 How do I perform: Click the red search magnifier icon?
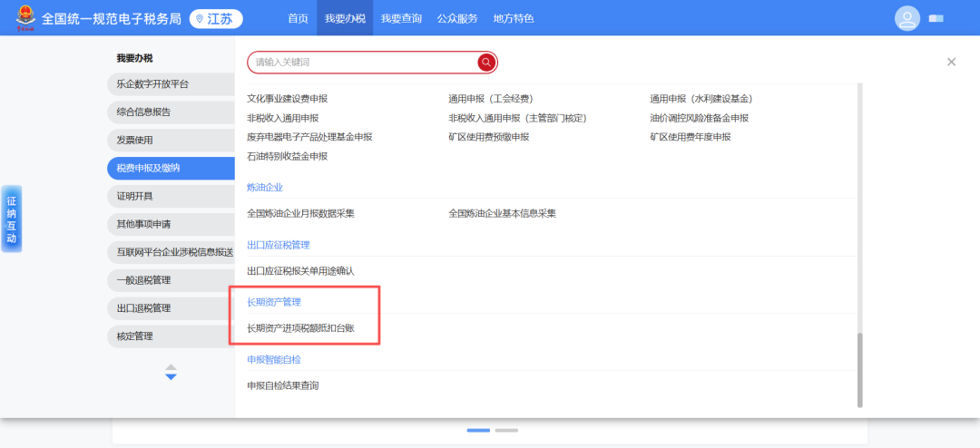click(486, 62)
